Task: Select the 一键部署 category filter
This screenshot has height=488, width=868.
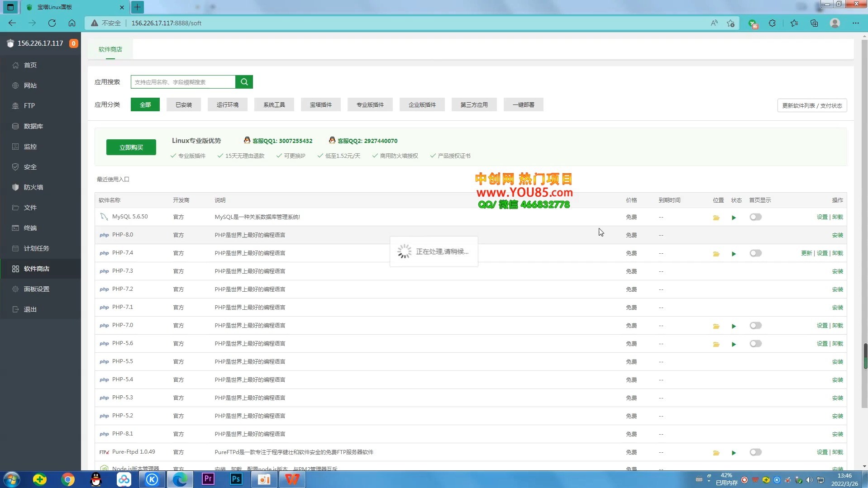Action: [524, 104]
